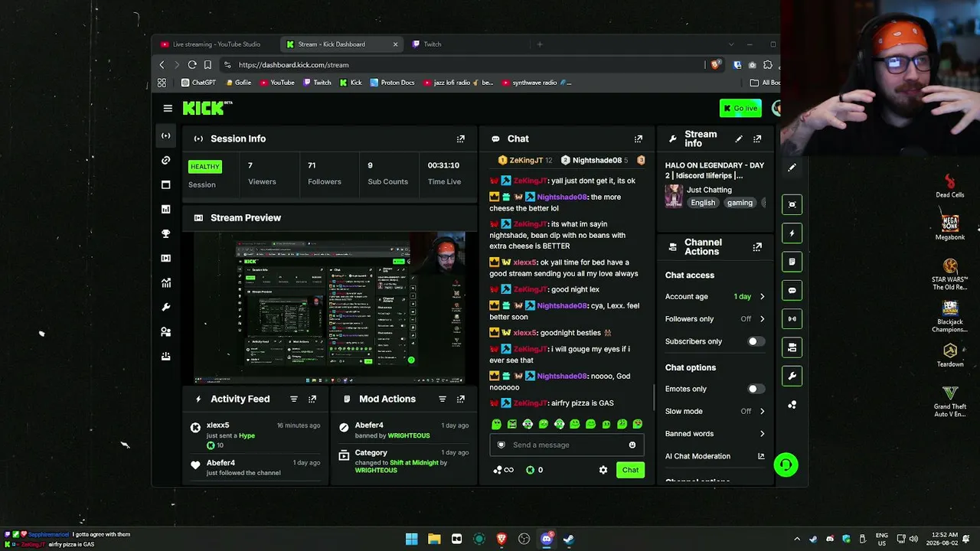This screenshot has height=551, width=980.
Task: Pop out the Mod Actions panel
Action: click(x=461, y=399)
